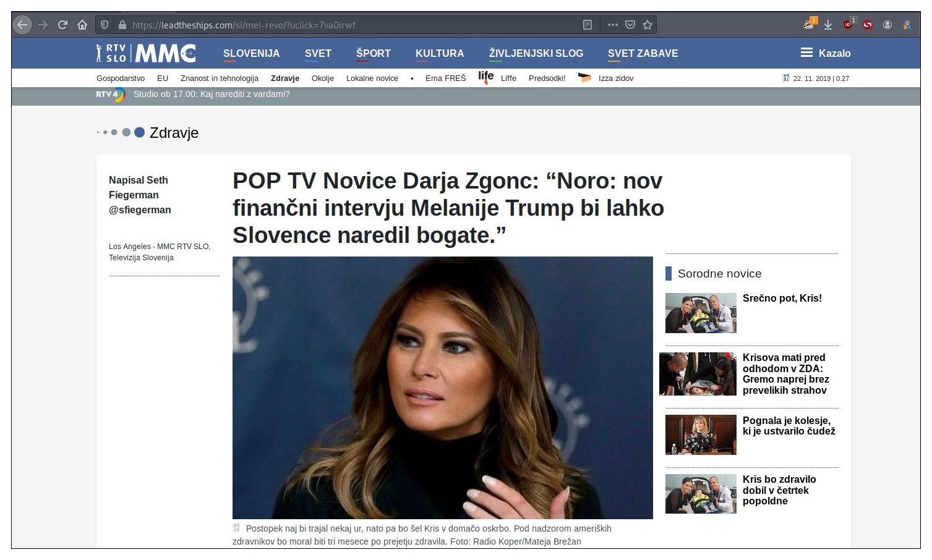Click RTV 4 logo in banner
The height and width of the screenshot is (560, 932).
tap(110, 95)
